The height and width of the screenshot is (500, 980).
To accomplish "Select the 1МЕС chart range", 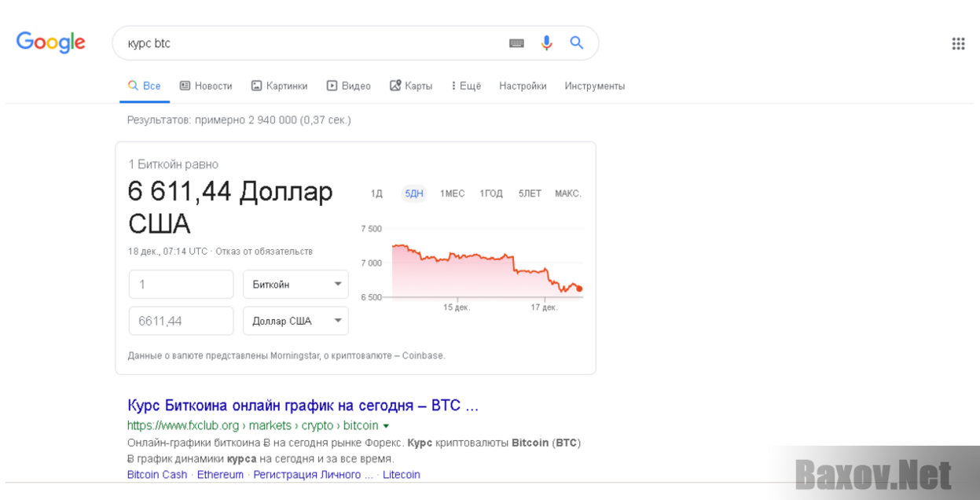I will (452, 193).
